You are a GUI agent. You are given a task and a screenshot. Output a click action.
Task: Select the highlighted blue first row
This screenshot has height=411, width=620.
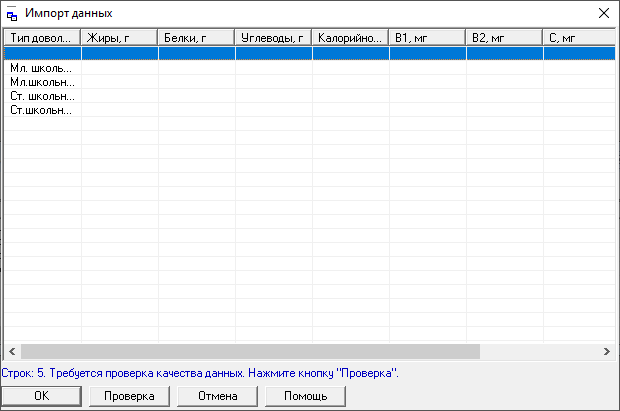click(x=300, y=54)
